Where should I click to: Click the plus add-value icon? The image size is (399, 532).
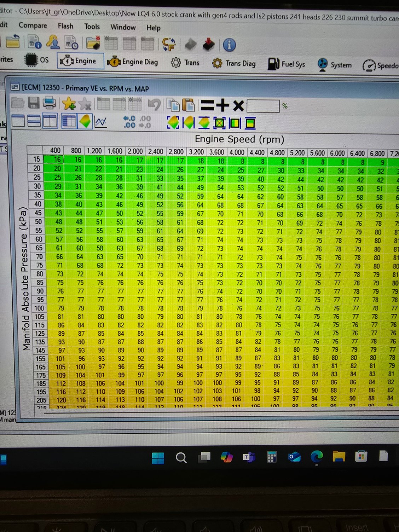tap(223, 105)
